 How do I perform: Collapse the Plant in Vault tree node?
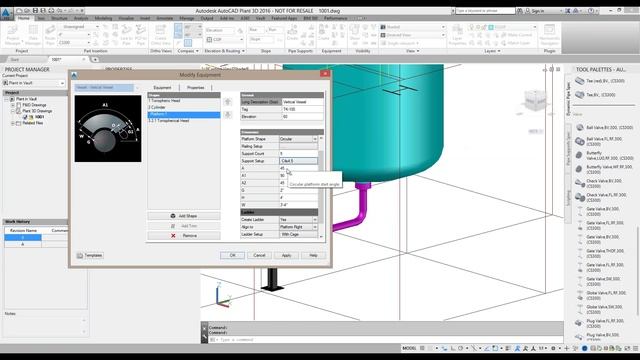pos(7,99)
